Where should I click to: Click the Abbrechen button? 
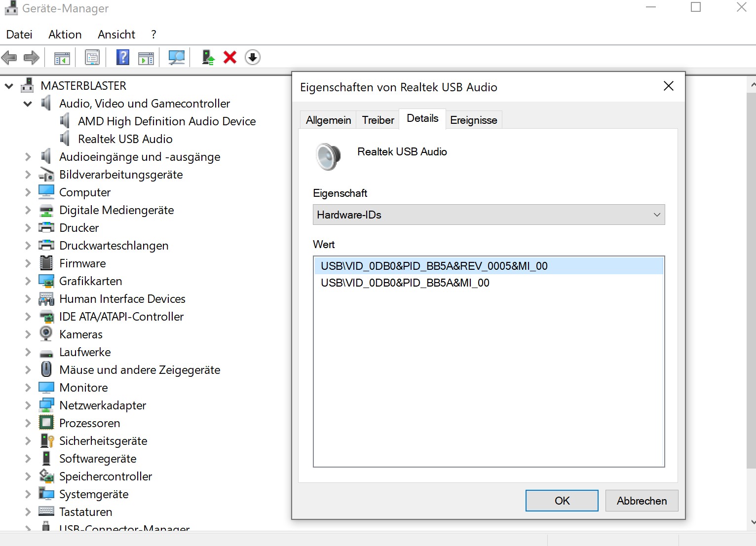coord(642,501)
